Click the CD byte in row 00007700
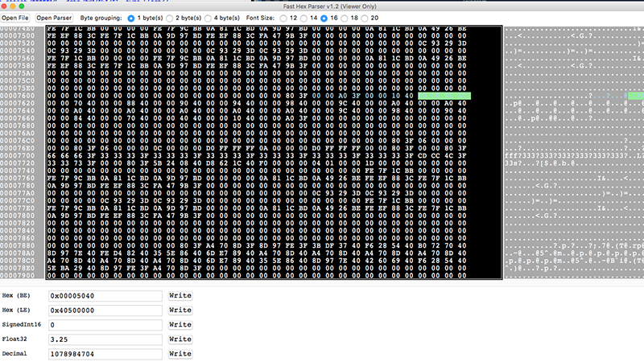 [423, 155]
